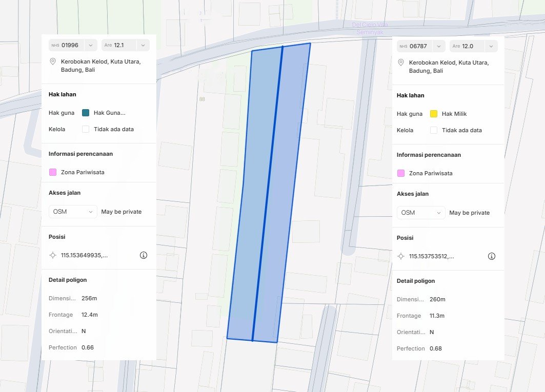Click pink Zona Pariwisata swatch in parcel 01996 panel
The image size is (545, 392).
point(53,172)
